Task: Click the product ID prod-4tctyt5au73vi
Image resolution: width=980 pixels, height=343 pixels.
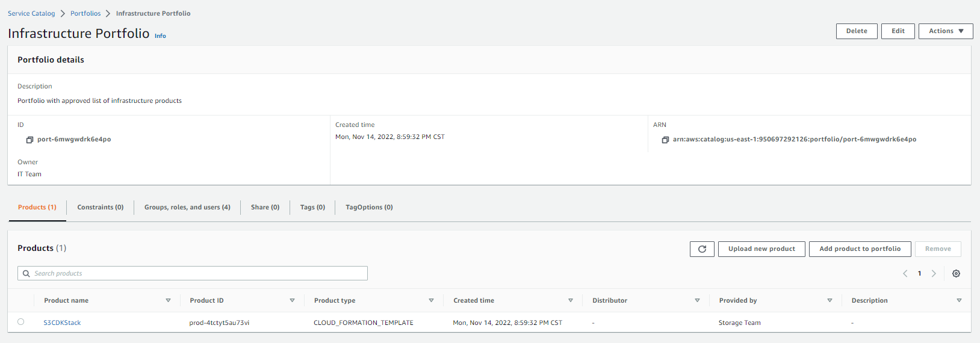Action: (219, 323)
